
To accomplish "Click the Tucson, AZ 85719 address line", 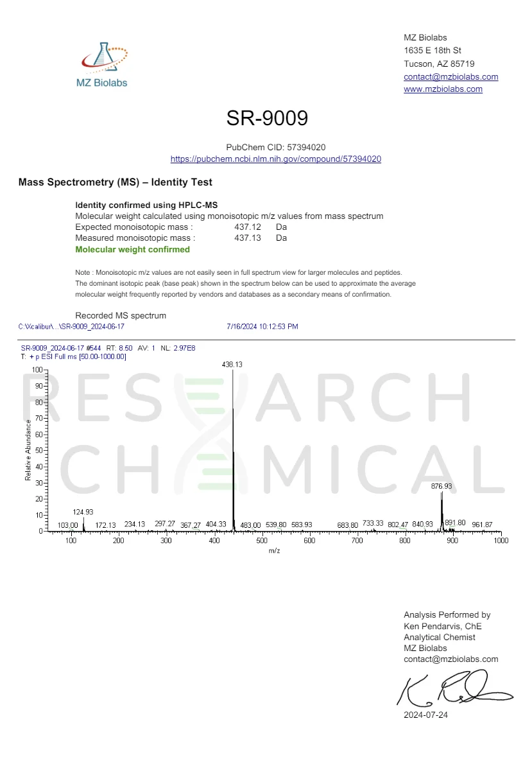I will tap(439, 64).
